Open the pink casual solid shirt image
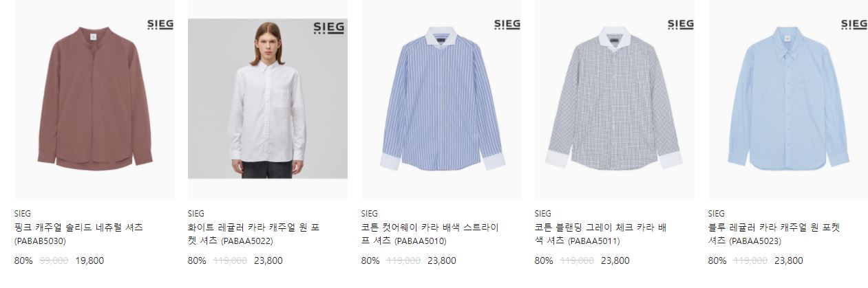The image size is (868, 288). click(94, 100)
